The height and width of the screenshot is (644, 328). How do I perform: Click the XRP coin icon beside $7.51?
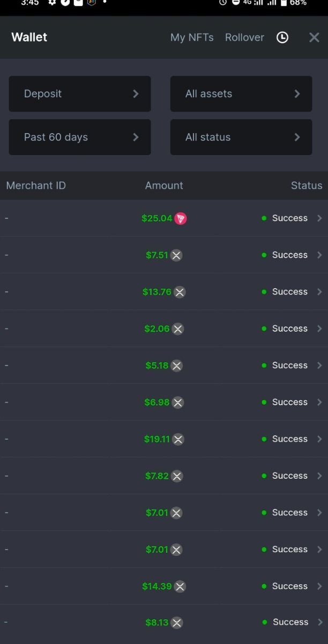coord(176,255)
